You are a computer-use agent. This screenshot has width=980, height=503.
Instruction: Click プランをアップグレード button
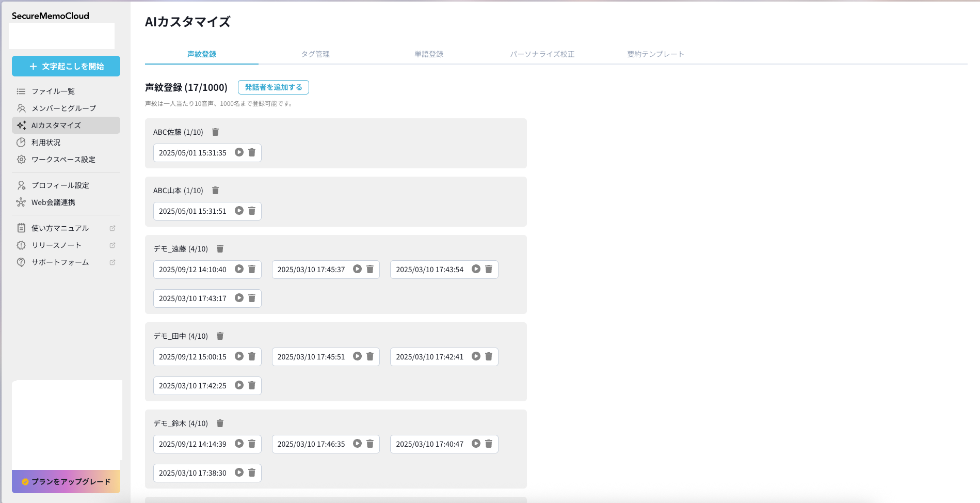point(66,482)
